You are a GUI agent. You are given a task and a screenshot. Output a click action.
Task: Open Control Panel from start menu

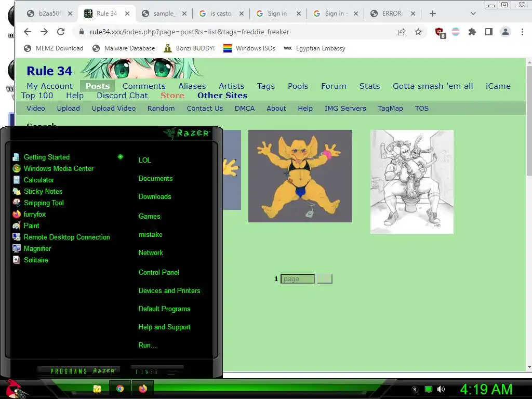(158, 272)
